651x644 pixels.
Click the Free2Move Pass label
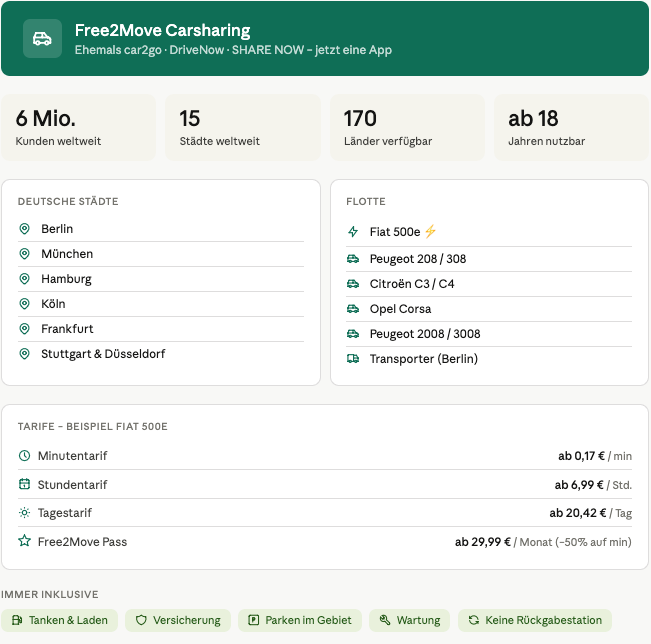82,542
